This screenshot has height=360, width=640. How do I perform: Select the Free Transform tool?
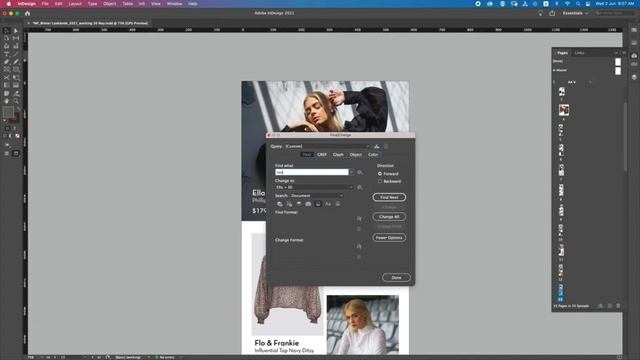(16, 77)
